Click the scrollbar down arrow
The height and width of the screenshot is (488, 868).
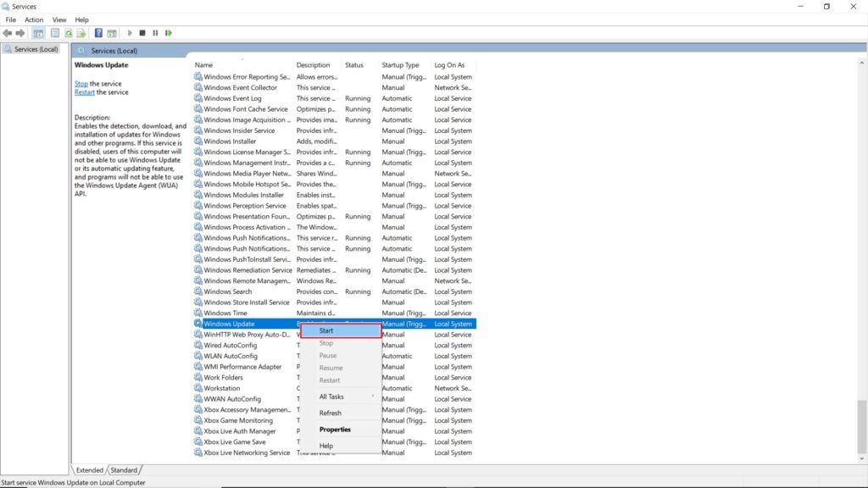coord(861,458)
